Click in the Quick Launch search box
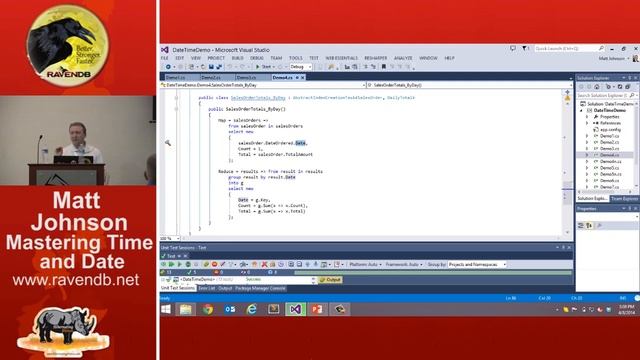 pos(569,49)
